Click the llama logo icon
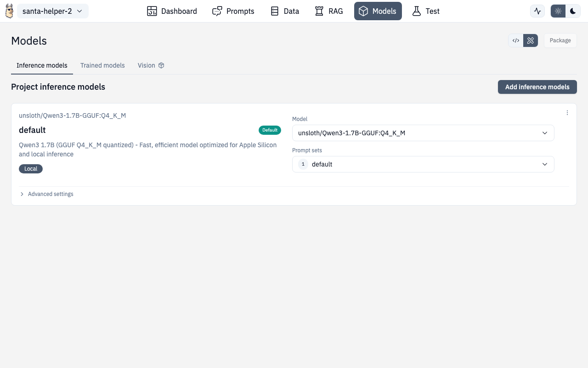 pyautogui.click(x=9, y=11)
